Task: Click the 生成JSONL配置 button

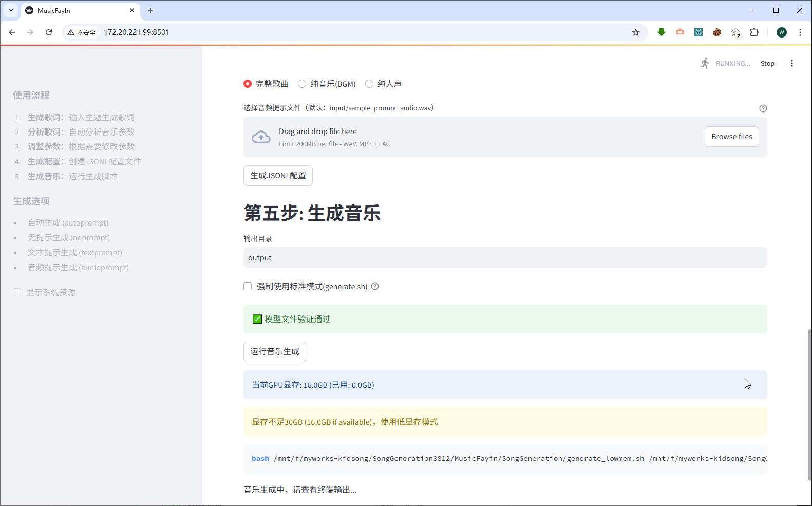Action: (x=278, y=176)
